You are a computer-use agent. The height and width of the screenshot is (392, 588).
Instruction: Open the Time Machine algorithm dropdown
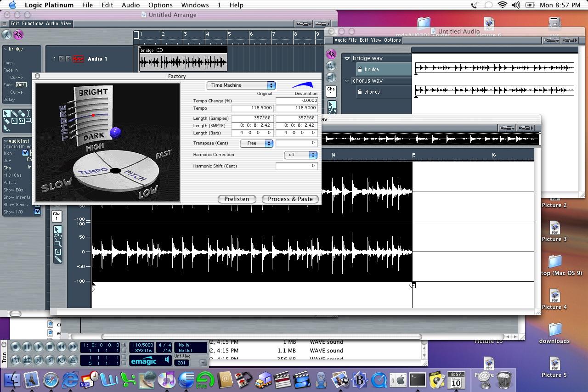[x=241, y=85]
